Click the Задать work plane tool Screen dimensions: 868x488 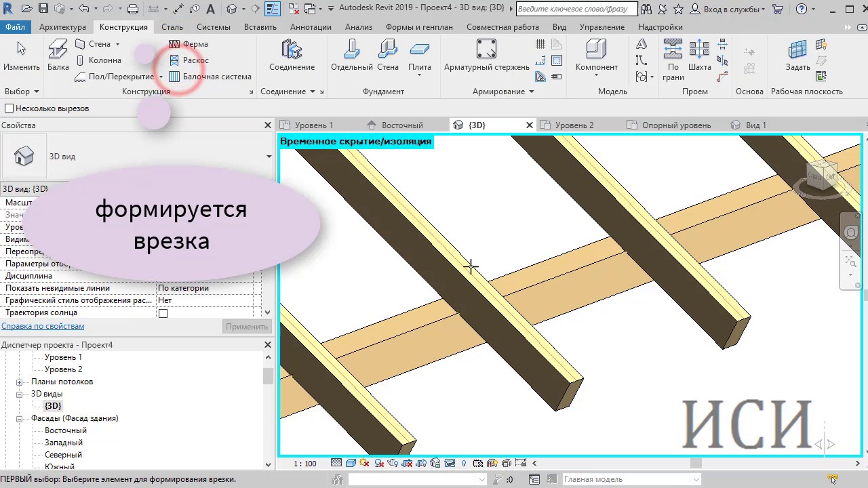[x=797, y=56]
